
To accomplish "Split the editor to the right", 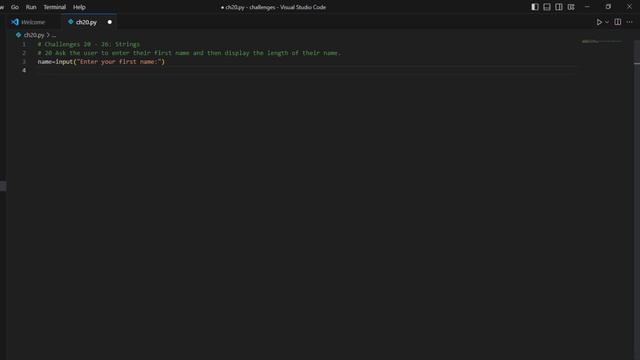I will pos(618,22).
